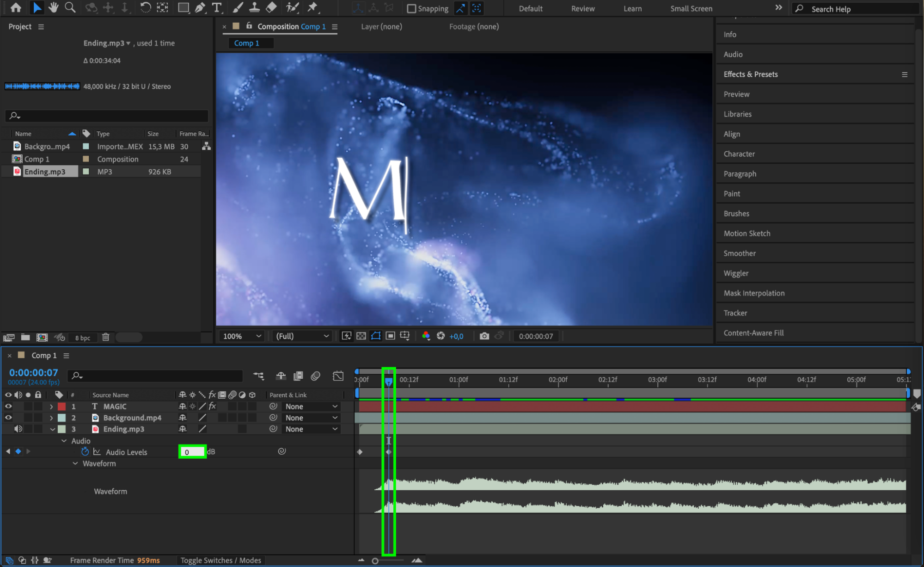Click the Audio Levels dB value field
This screenshot has height=567, width=924.
(192, 452)
